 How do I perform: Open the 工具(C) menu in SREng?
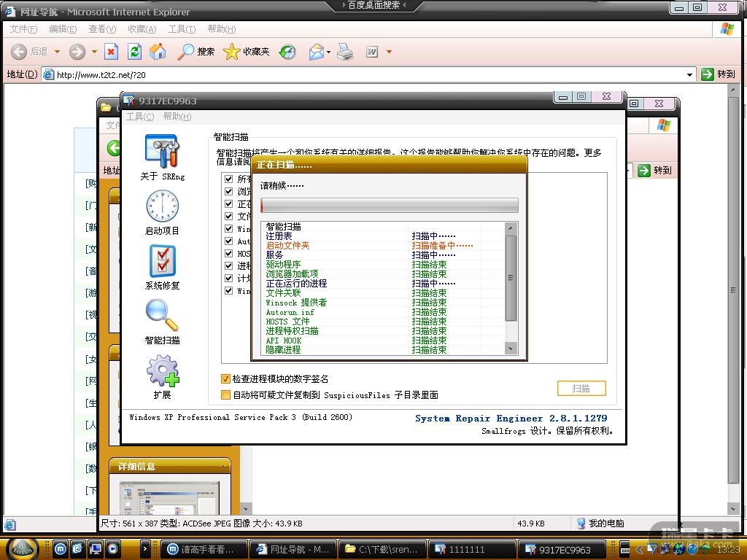(139, 117)
